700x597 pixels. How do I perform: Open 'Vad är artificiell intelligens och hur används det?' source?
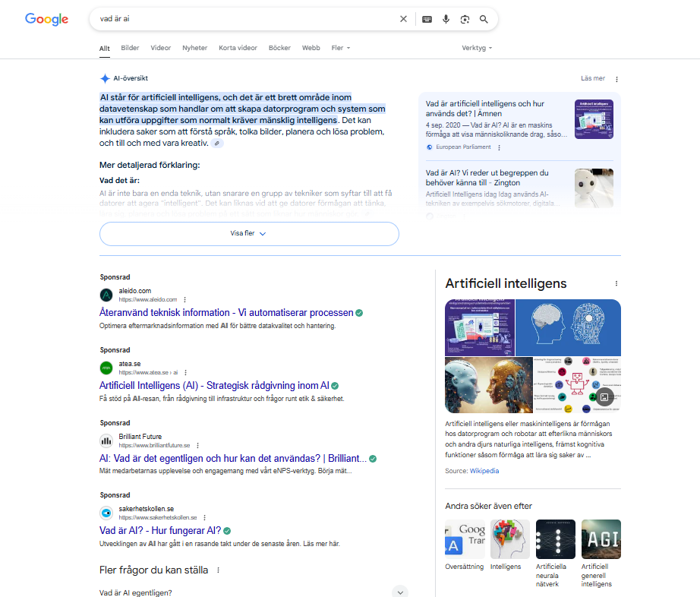click(x=485, y=109)
